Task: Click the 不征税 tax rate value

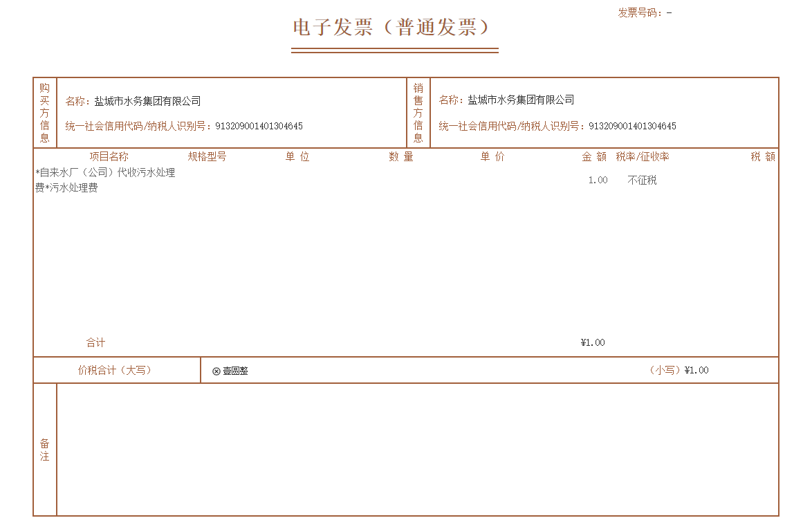Action: coord(642,180)
